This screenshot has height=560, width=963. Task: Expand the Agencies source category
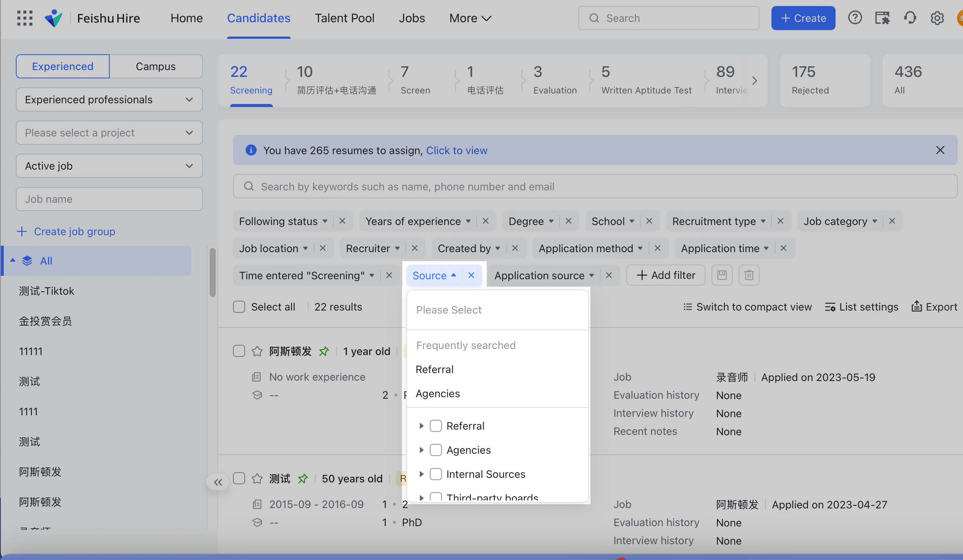tap(422, 450)
